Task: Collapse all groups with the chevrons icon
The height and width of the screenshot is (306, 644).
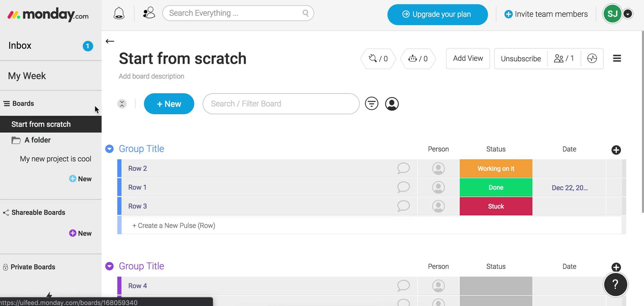Action: pos(122,104)
